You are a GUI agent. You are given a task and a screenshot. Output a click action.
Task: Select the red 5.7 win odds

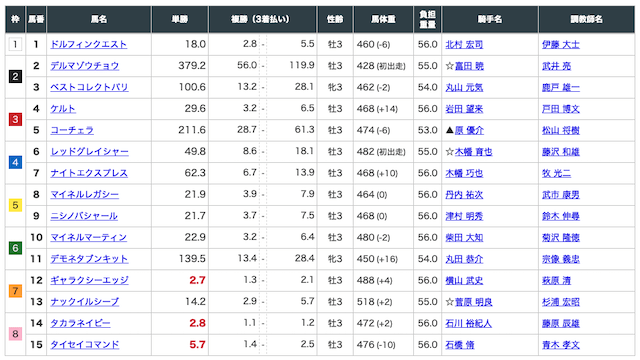pos(197,344)
